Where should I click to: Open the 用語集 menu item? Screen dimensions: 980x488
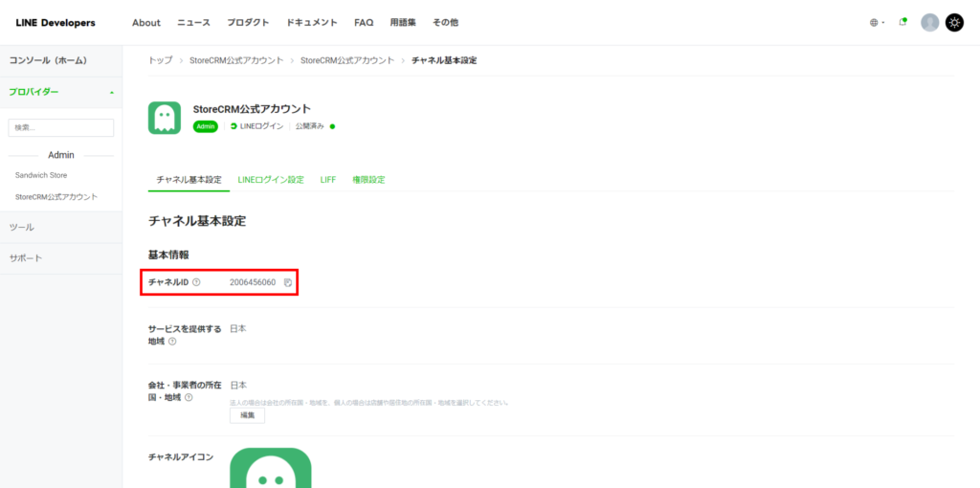(x=403, y=23)
